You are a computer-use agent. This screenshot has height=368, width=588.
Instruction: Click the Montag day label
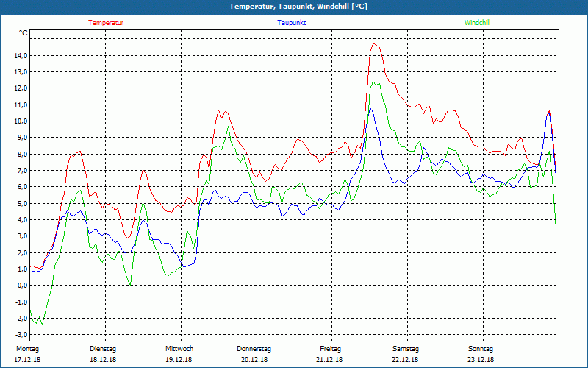(27, 349)
